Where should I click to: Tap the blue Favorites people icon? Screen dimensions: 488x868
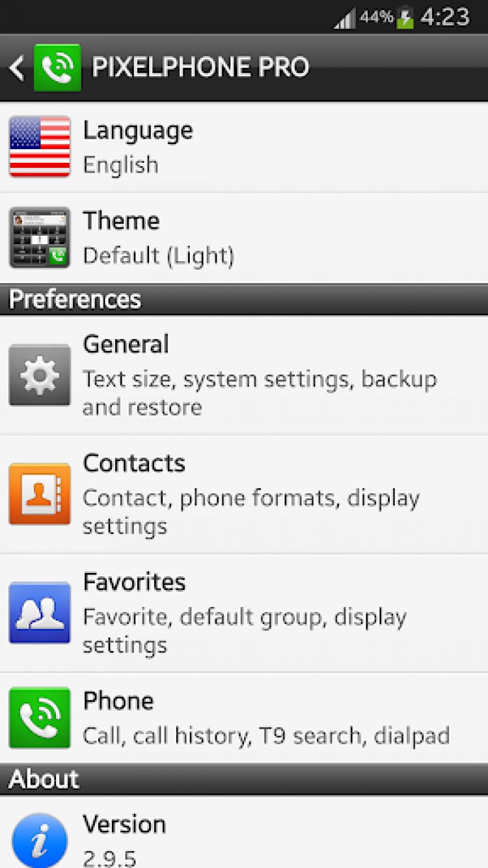pyautogui.click(x=40, y=613)
